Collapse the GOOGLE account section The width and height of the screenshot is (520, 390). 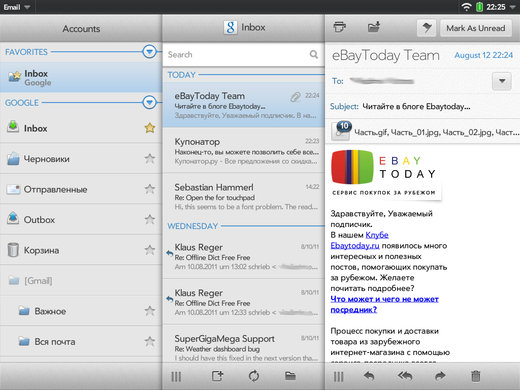[x=149, y=102]
